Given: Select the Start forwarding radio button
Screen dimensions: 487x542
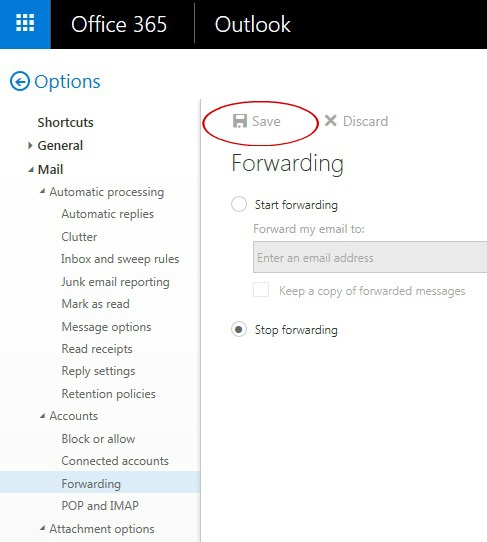Looking at the screenshot, I should (x=239, y=204).
